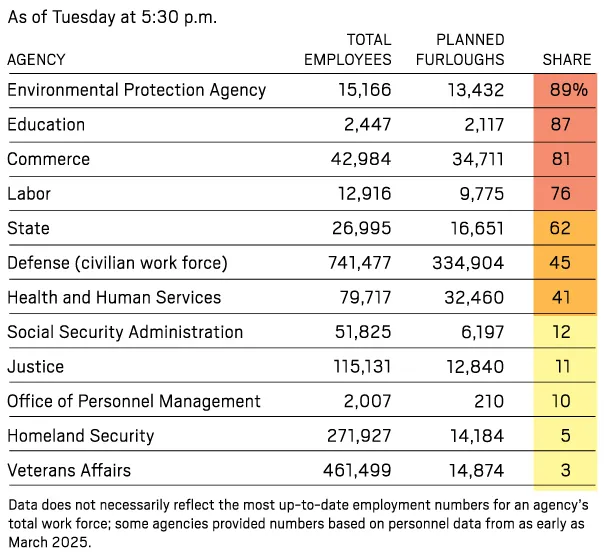This screenshot has width=612, height=559.
Task: Select the Social Security Administration row label
Action: click(x=125, y=332)
